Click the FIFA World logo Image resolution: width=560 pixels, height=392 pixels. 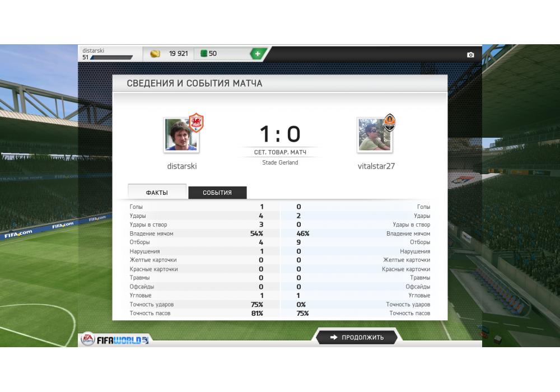123,340
